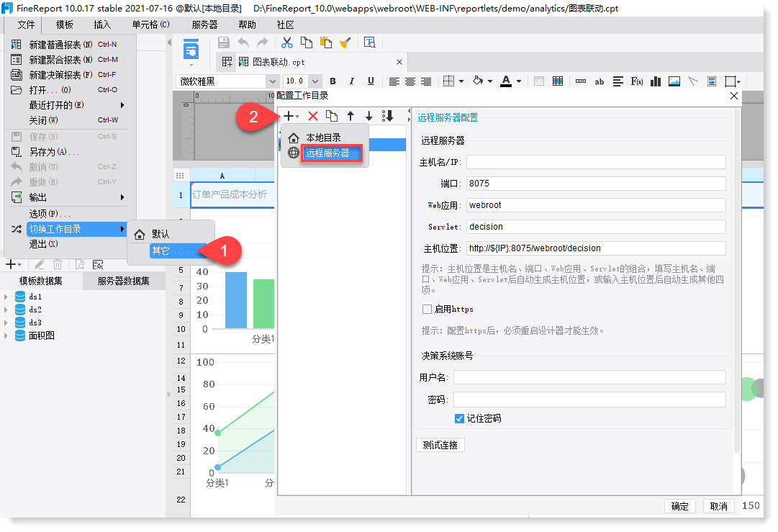This screenshot has width=778, height=532.
Task: Click the preview report icon
Action: (191, 50)
